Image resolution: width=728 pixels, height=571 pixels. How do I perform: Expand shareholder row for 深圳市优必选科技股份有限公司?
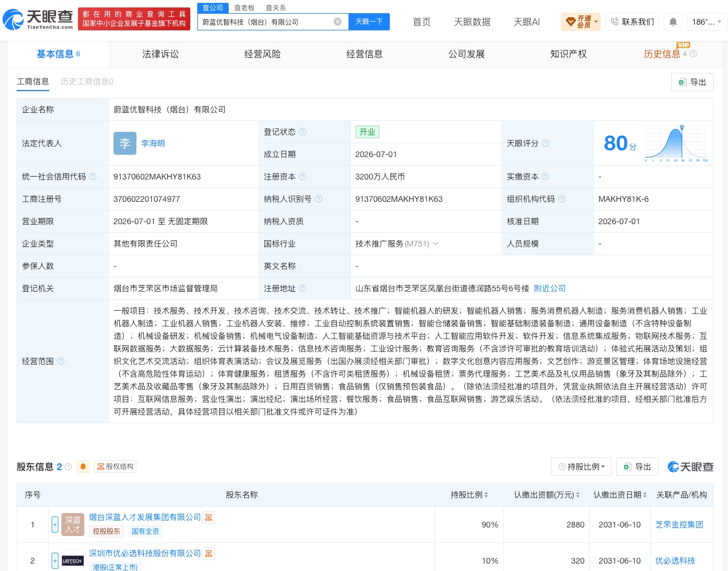click(55, 561)
